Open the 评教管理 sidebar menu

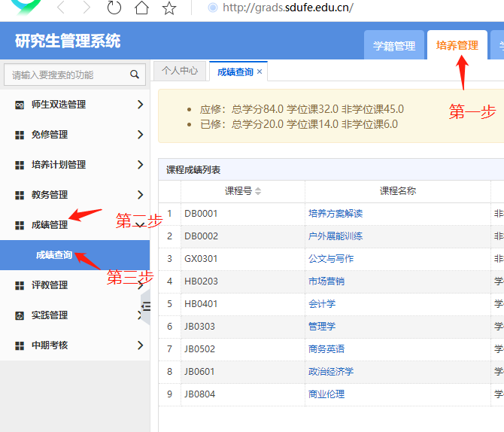click(50, 285)
